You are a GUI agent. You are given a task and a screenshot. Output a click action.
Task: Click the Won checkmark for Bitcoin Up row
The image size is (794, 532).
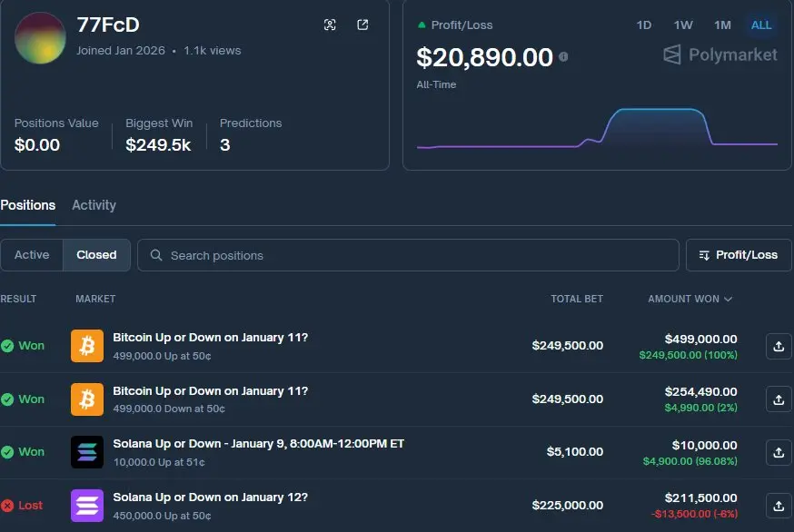7,346
